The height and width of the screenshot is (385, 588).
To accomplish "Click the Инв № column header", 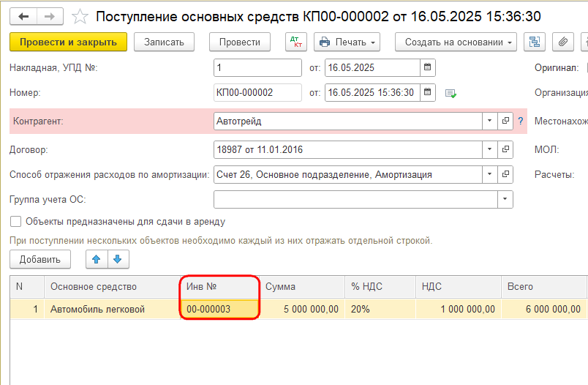I will [219, 287].
